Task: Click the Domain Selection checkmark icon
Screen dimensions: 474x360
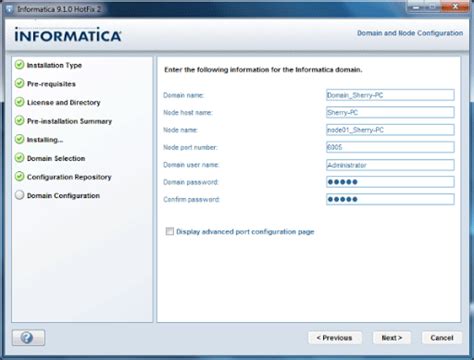Action: pos(20,158)
